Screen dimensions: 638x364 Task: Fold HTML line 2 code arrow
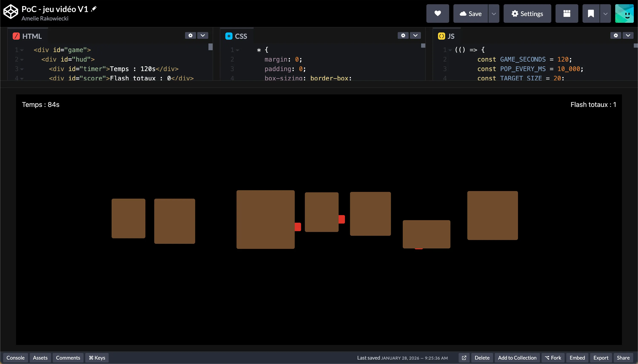[x=22, y=60]
